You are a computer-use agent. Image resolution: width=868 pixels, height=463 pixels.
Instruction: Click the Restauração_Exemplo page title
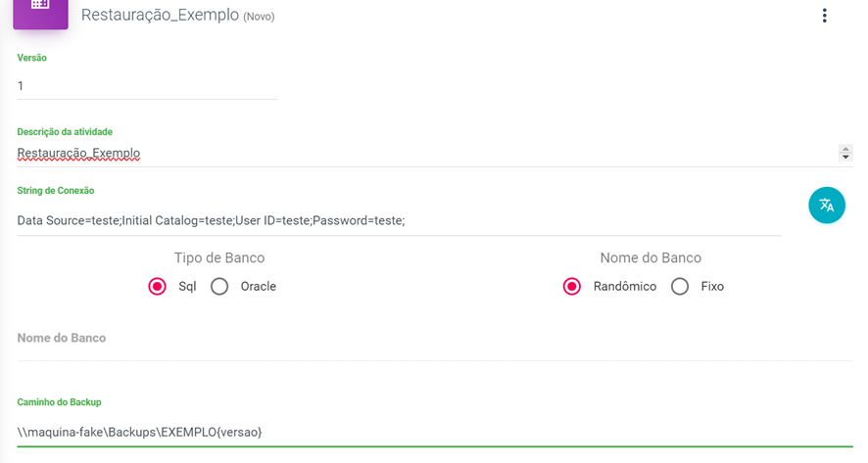coord(160,16)
